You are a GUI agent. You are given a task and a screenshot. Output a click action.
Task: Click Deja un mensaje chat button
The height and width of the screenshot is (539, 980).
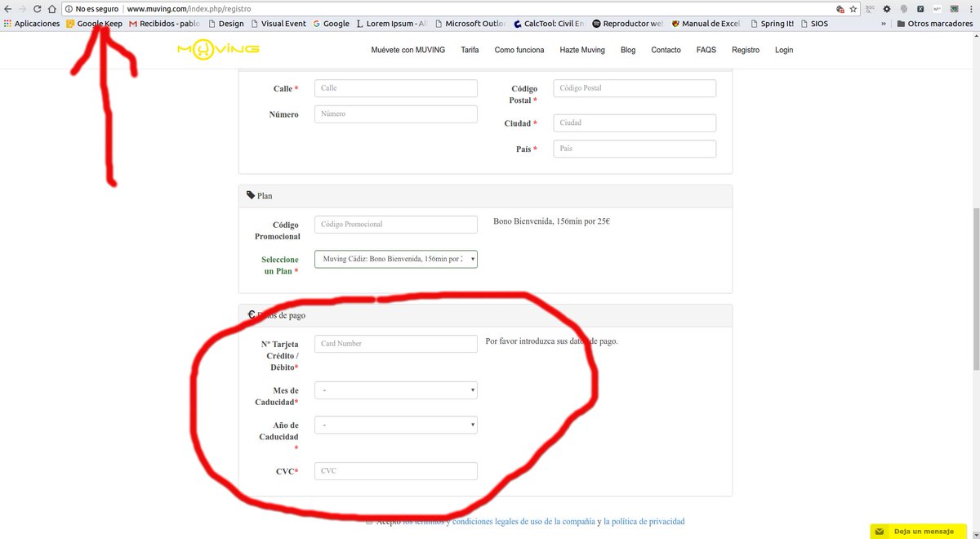917,532
